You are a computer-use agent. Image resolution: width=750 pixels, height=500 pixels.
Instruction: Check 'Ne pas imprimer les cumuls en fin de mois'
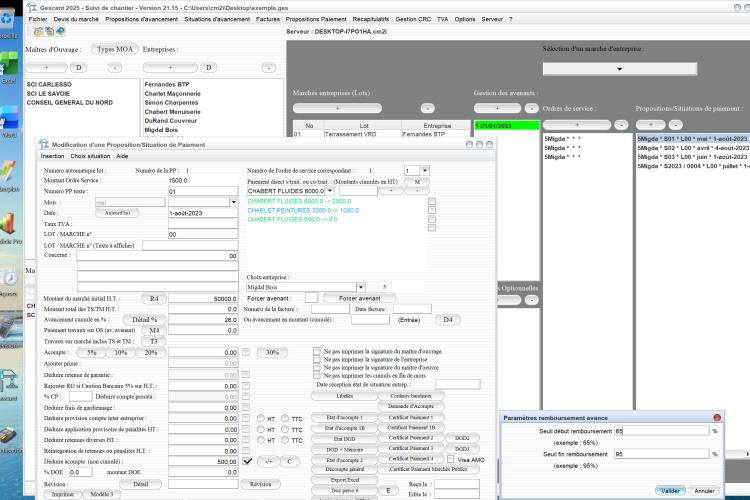317,376
